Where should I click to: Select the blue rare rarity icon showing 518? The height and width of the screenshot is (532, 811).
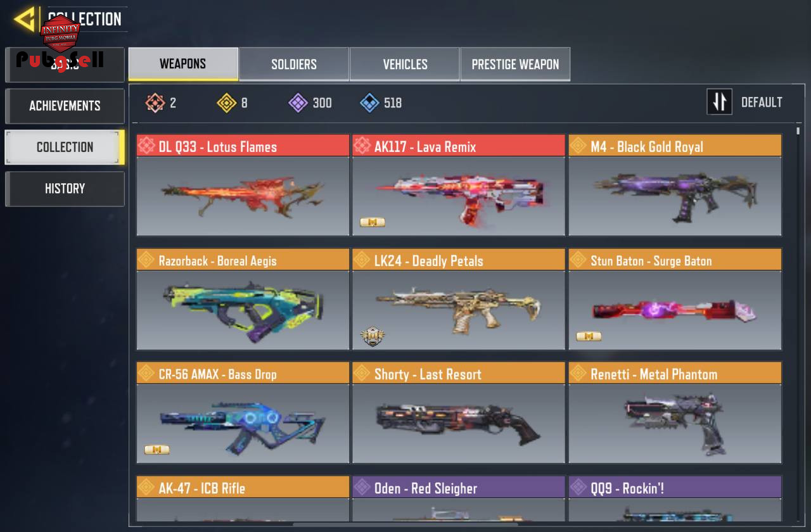[369, 103]
